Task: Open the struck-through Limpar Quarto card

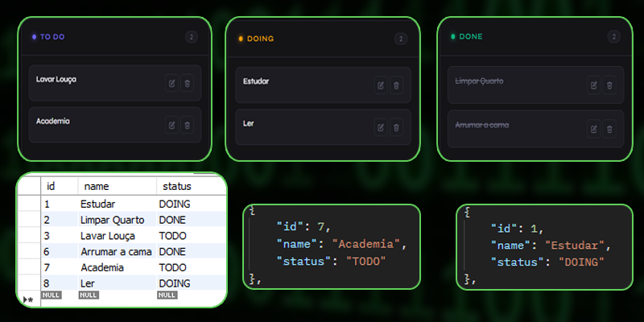Action: click(x=535, y=85)
